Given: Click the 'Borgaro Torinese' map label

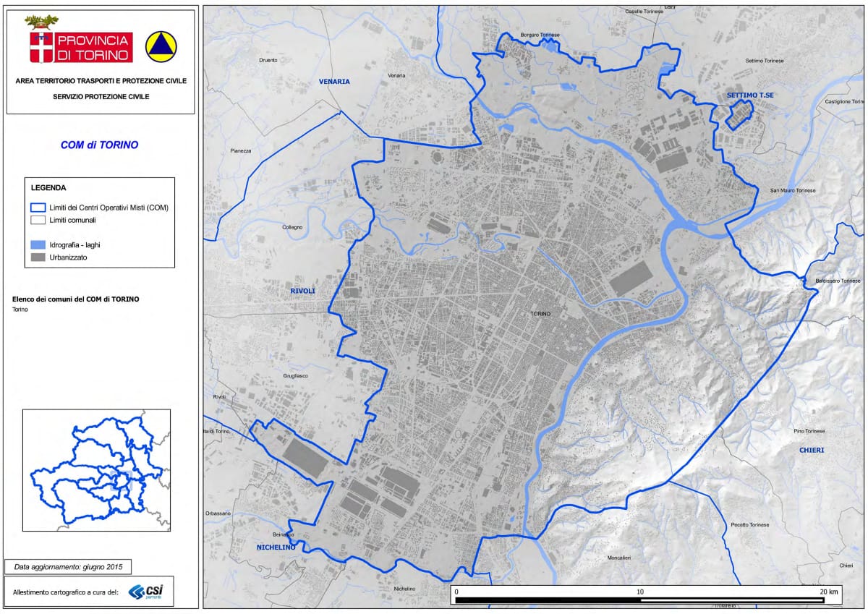Looking at the screenshot, I should pos(540,34).
